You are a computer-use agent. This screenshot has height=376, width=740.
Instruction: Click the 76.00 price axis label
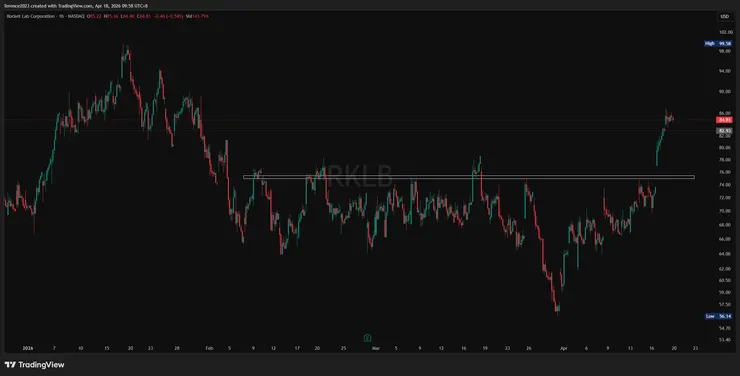[x=725, y=172]
